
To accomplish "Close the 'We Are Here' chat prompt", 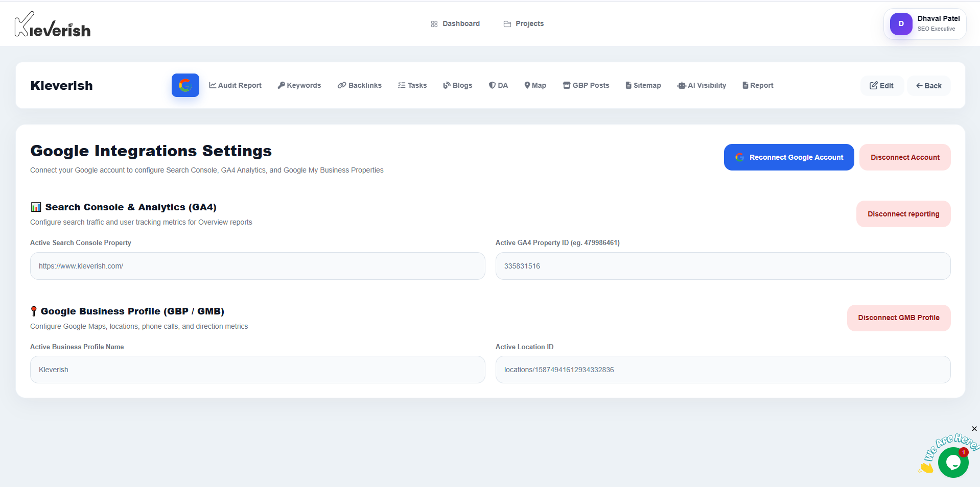I will click(x=974, y=429).
